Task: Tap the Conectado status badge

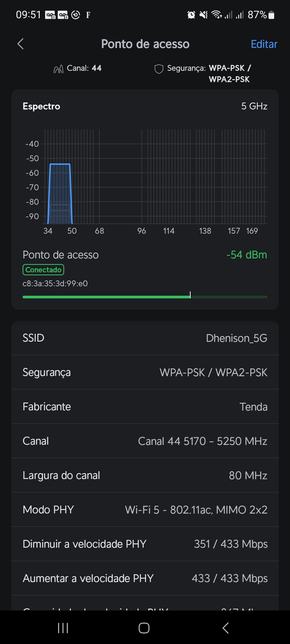Action: pos(43,270)
